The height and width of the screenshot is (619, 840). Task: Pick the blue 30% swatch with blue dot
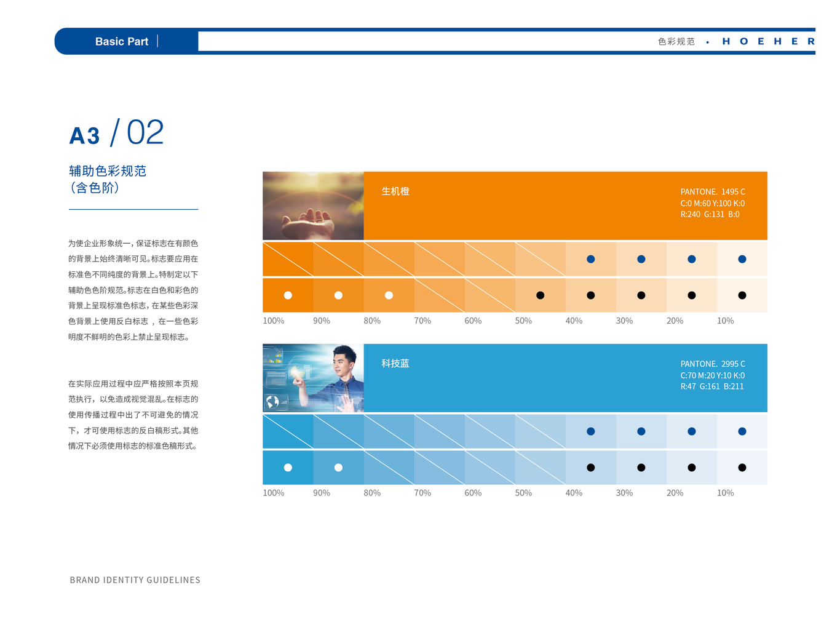(641, 431)
